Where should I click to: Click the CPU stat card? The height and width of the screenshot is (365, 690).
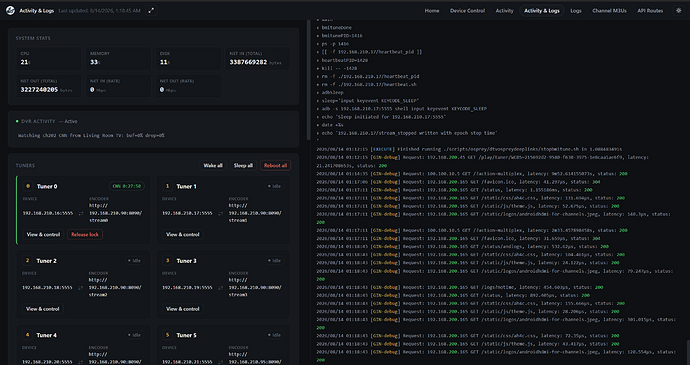48,59
